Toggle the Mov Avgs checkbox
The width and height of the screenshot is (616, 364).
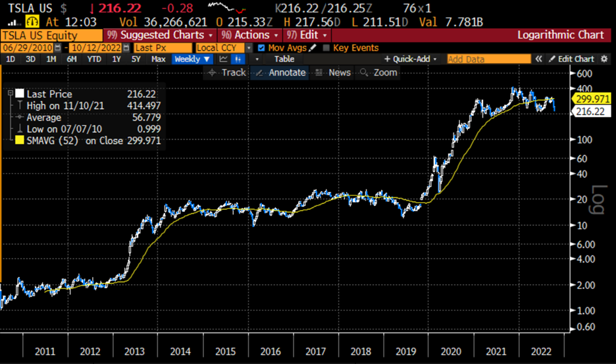click(x=261, y=48)
